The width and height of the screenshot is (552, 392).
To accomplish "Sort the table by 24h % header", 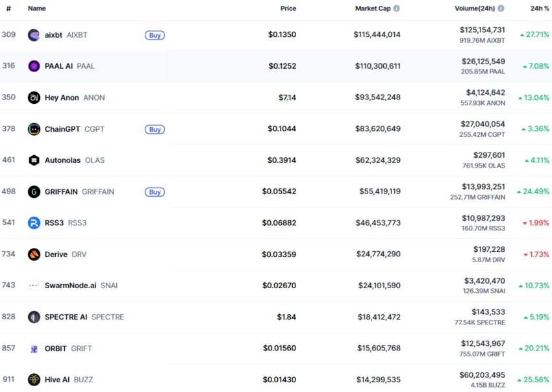I will tap(539, 8).
